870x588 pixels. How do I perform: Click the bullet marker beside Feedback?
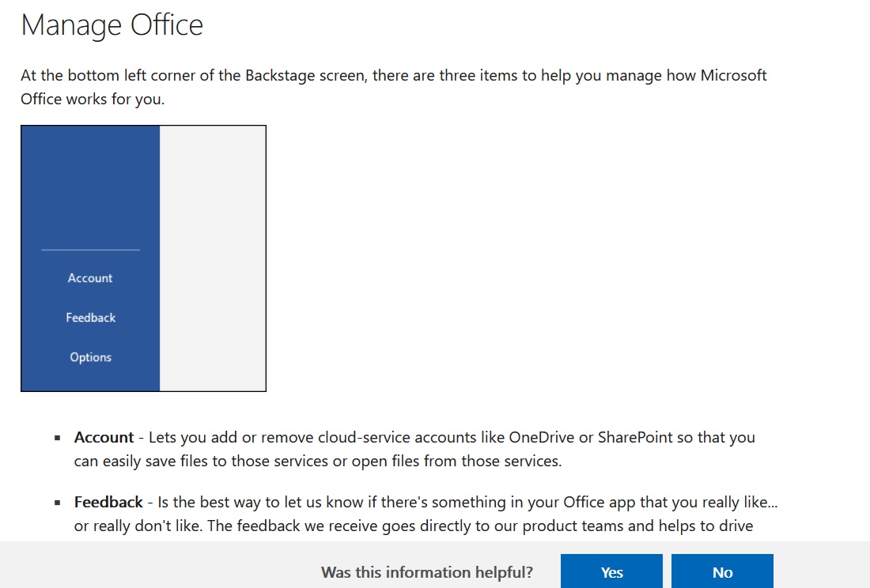point(58,503)
